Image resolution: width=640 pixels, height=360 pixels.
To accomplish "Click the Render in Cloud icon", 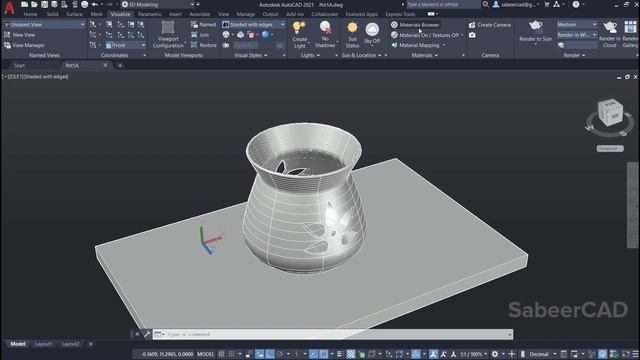I will 610,27.
